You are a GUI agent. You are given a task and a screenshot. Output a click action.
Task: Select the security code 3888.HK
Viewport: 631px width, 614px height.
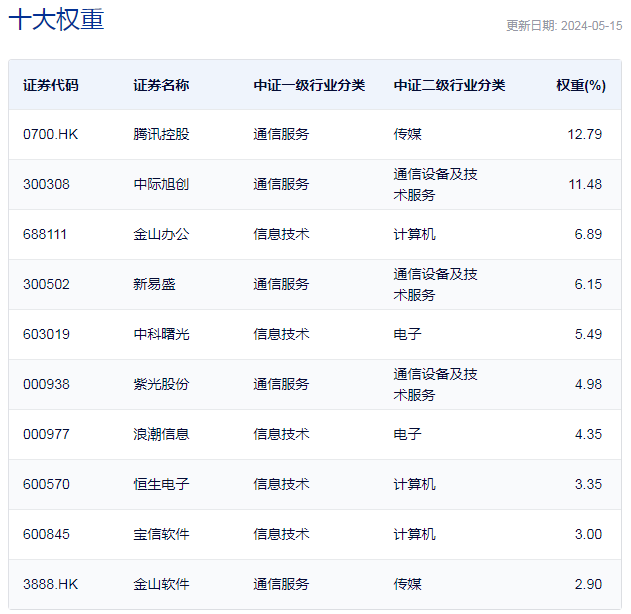tap(50, 584)
